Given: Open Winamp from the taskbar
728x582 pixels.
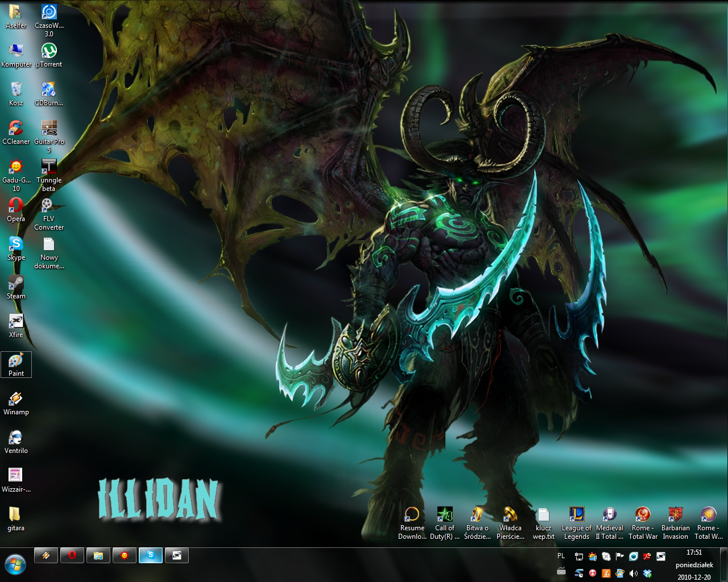Looking at the screenshot, I should click(46, 555).
